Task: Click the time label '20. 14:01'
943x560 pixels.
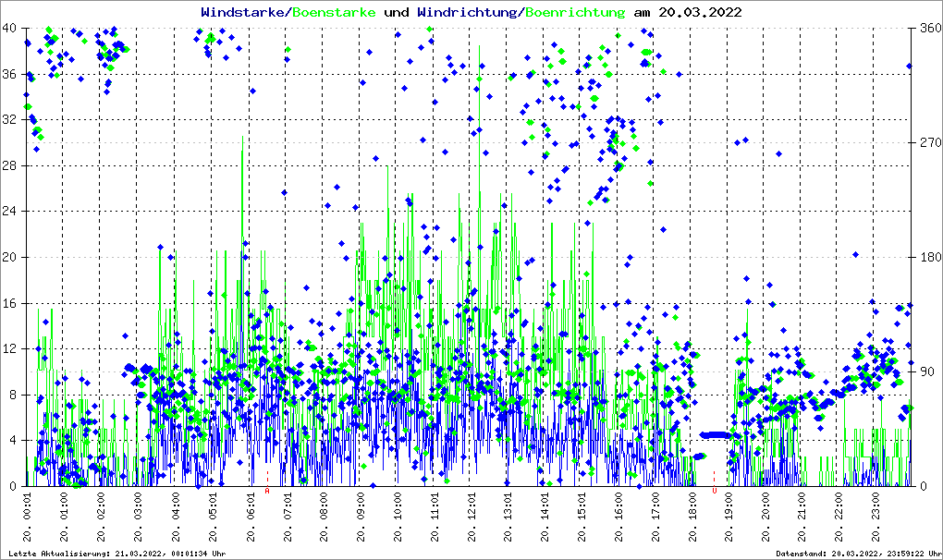Action: pos(545,517)
